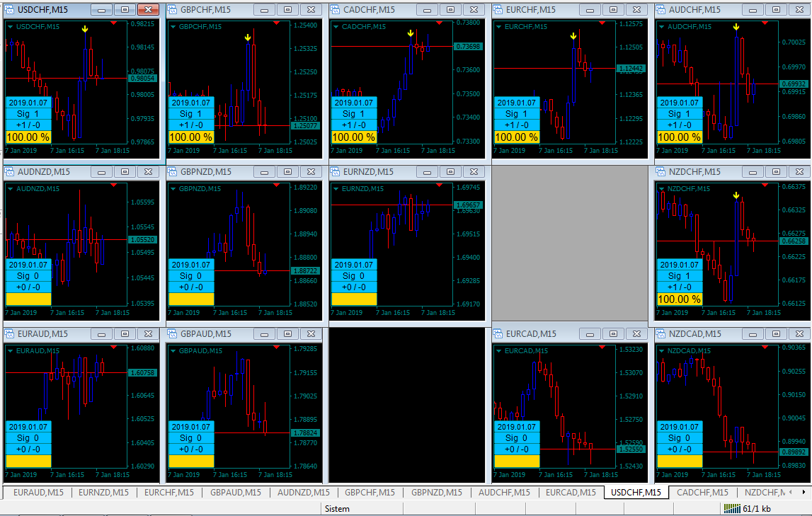Click the 1.60758 price label on EURAUD chart

point(142,372)
